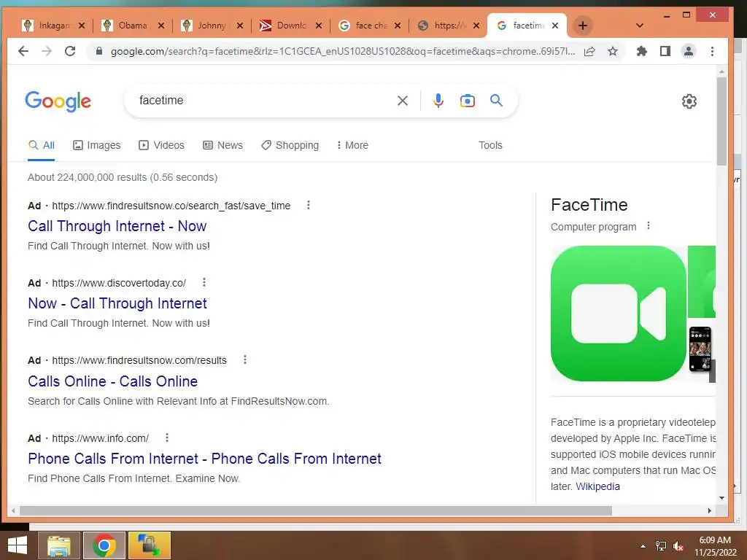747x560 pixels.
Task: Open the green FaceTime logo image
Action: [x=619, y=314]
